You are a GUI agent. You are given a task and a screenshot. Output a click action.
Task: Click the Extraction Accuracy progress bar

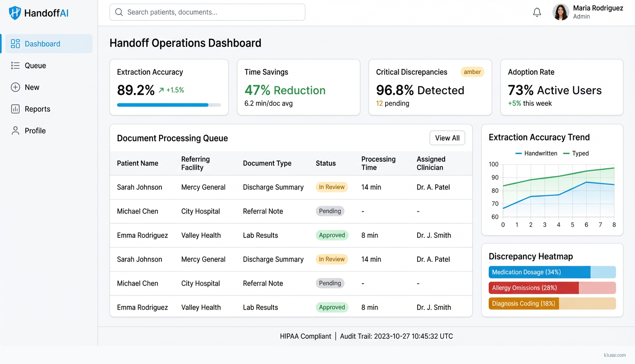point(169,105)
